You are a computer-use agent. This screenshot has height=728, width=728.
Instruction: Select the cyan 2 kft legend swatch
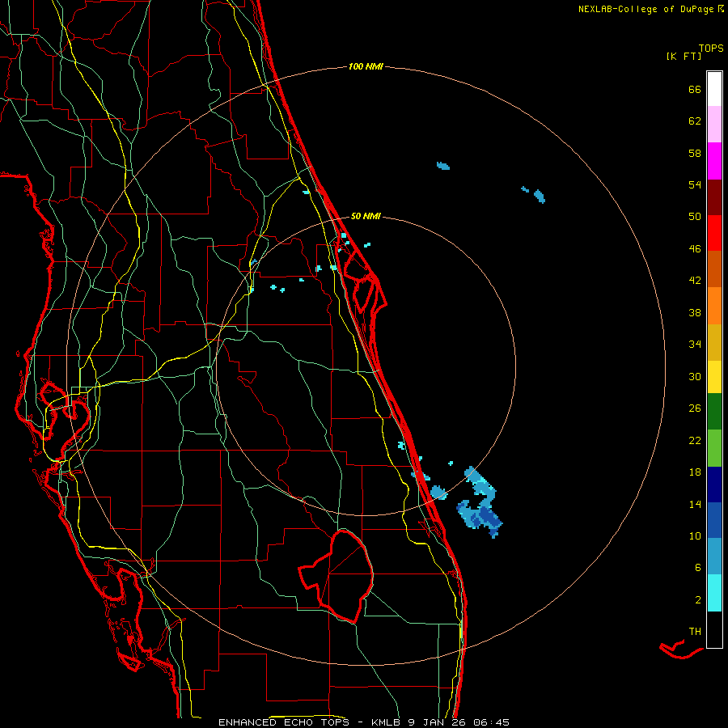(714, 593)
